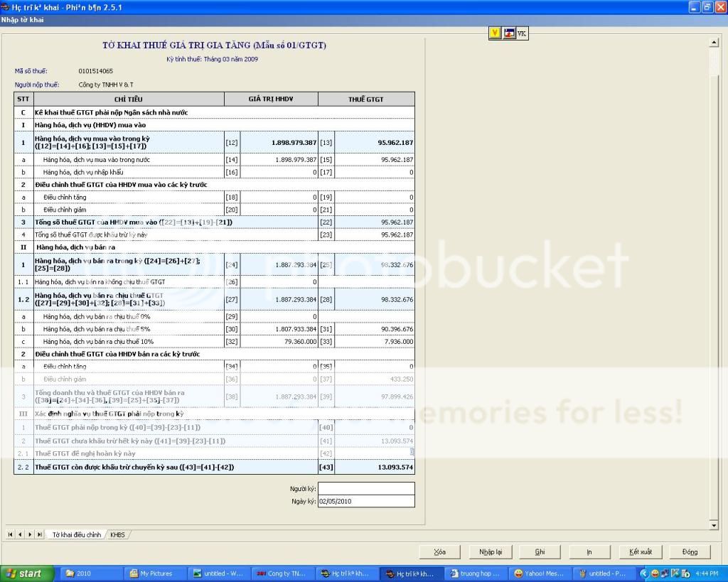Click the yellow Vietkey V icon
The width and height of the screenshot is (728, 582).
click(x=496, y=33)
